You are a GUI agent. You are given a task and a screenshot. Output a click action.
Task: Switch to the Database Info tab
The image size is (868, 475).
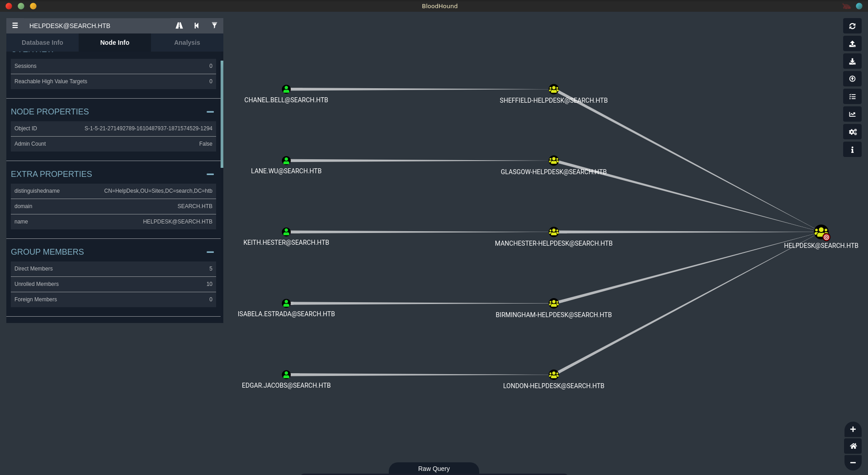pyautogui.click(x=42, y=43)
